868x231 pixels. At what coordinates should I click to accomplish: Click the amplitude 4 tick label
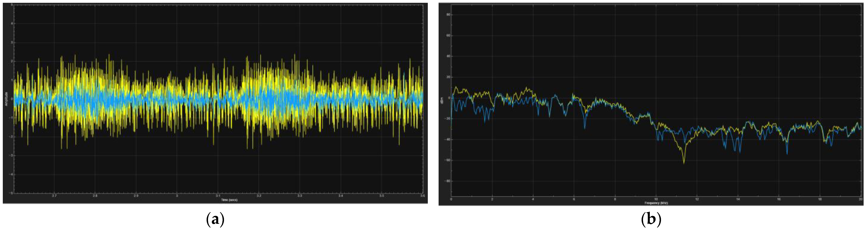click(x=12, y=24)
